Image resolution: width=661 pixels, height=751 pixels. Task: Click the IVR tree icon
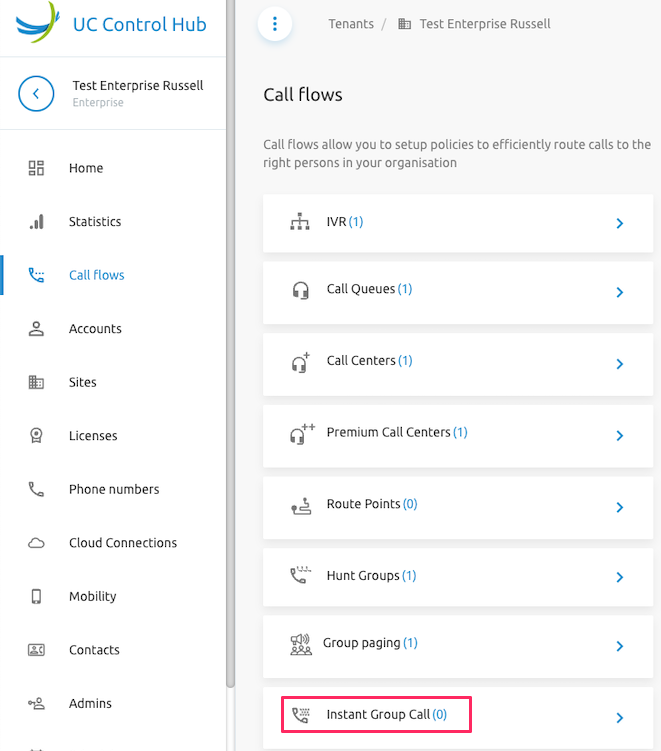[299, 222]
